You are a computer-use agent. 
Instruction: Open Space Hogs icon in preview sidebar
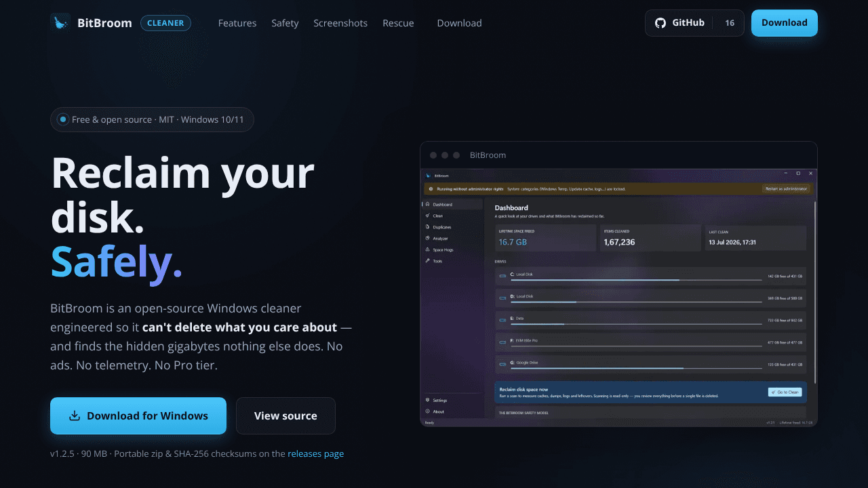tap(428, 249)
